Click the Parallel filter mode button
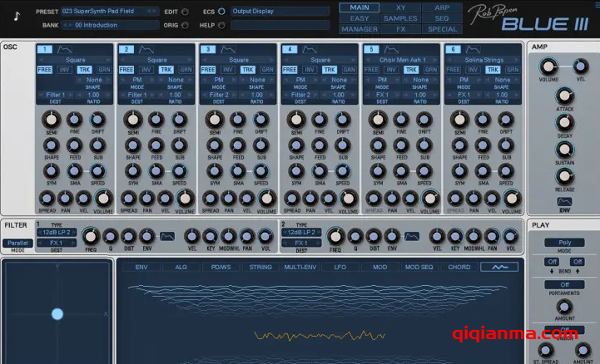This screenshot has width=600, height=364. point(17,243)
